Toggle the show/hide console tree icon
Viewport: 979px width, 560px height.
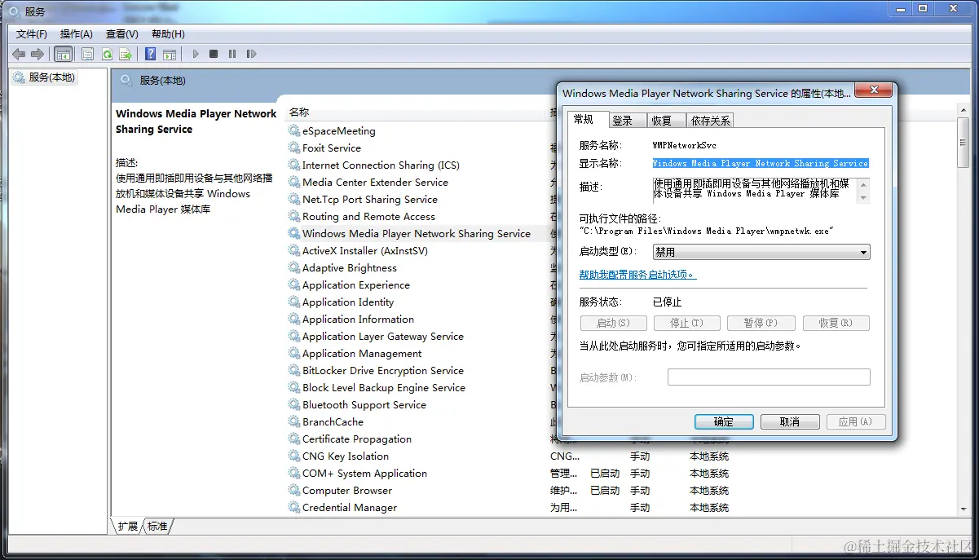[x=63, y=54]
